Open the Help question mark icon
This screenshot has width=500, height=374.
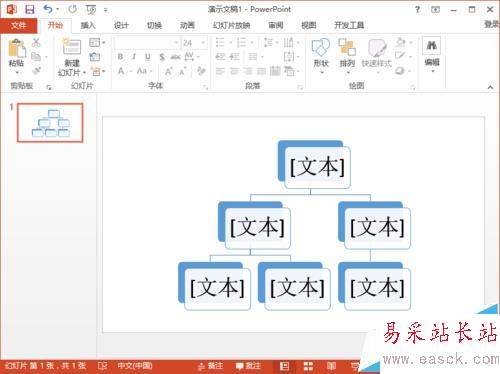(417, 9)
